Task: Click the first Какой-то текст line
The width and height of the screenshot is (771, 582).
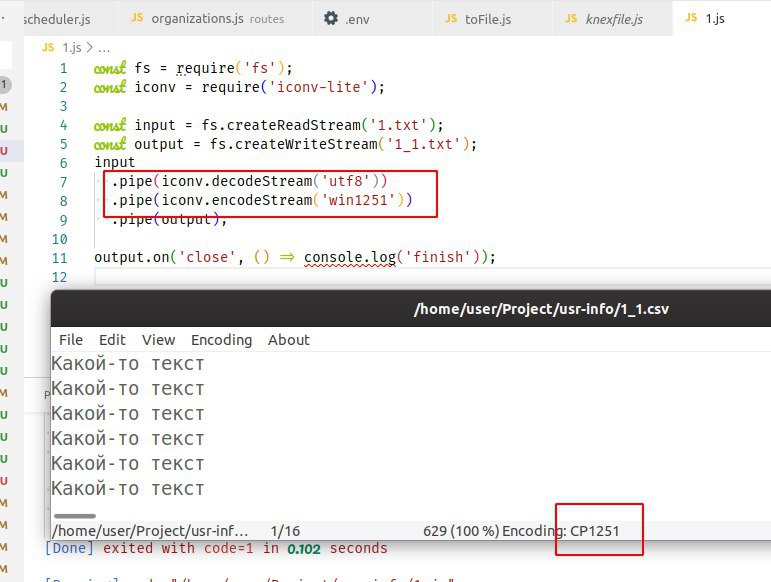Action: pyautogui.click(x=128, y=364)
